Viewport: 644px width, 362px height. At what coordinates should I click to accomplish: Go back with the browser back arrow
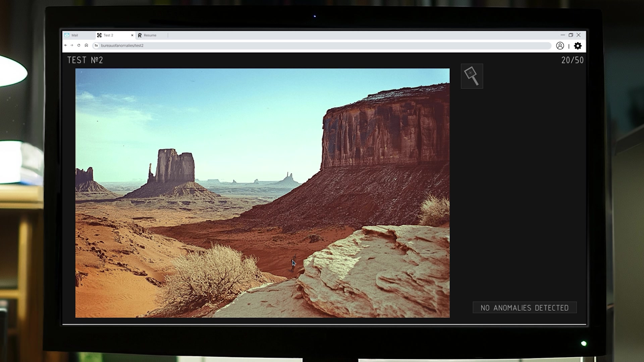point(66,45)
